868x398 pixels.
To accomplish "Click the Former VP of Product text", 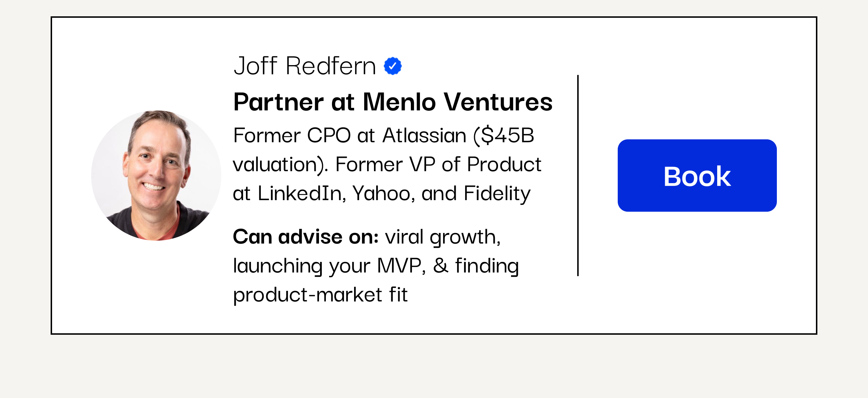I will pyautogui.click(x=438, y=164).
